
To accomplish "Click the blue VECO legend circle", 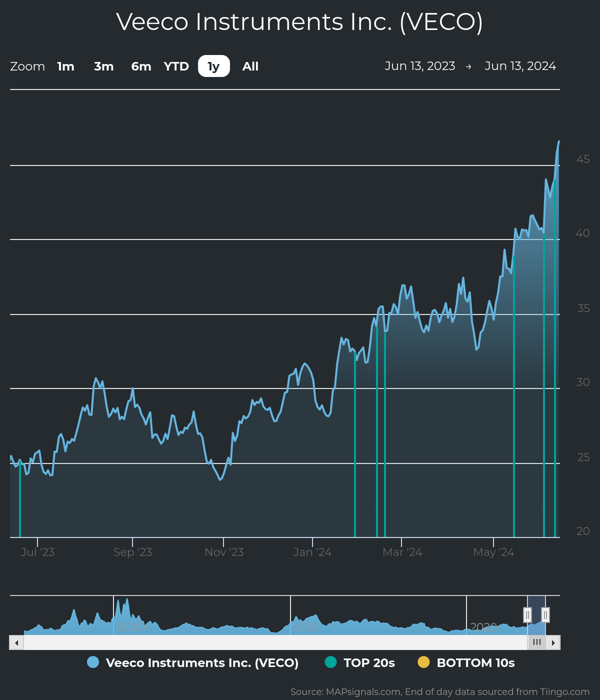I will click(93, 662).
